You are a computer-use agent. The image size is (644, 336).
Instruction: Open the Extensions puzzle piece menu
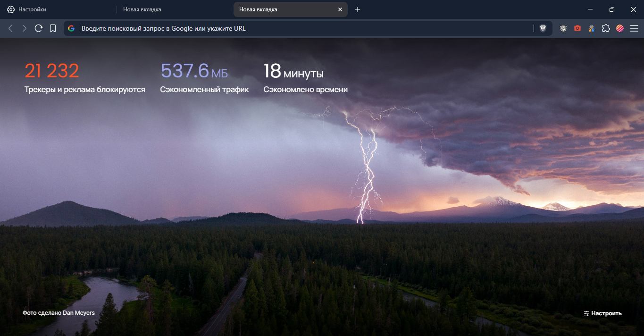click(x=606, y=28)
